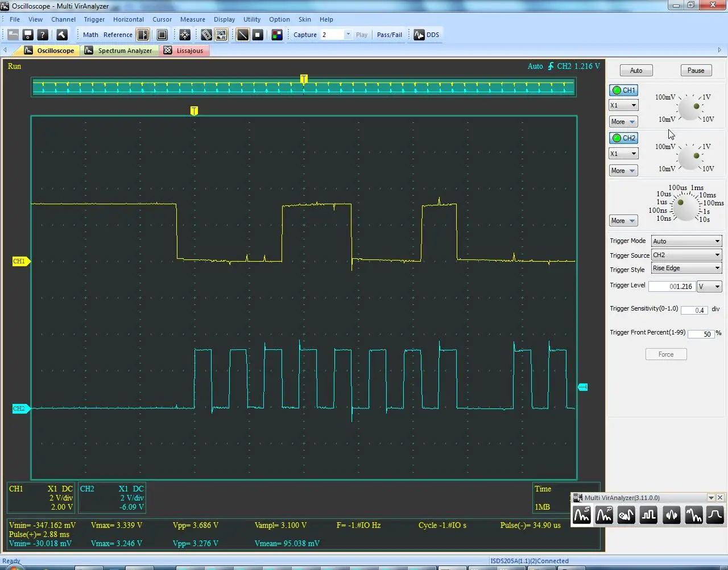The width and height of the screenshot is (728, 570).
Task: Click the crosshair star toolbar icon
Action: pyautogui.click(x=185, y=35)
